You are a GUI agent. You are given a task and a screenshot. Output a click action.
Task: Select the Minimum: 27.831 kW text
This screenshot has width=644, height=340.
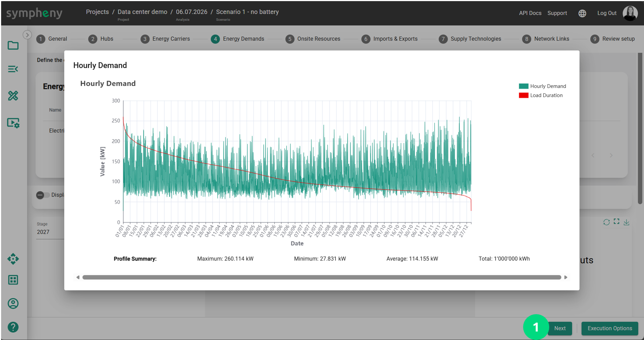point(320,259)
